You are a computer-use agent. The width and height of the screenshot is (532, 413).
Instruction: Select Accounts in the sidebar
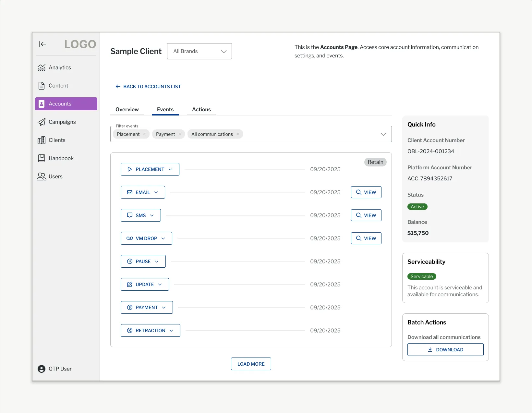(x=66, y=104)
